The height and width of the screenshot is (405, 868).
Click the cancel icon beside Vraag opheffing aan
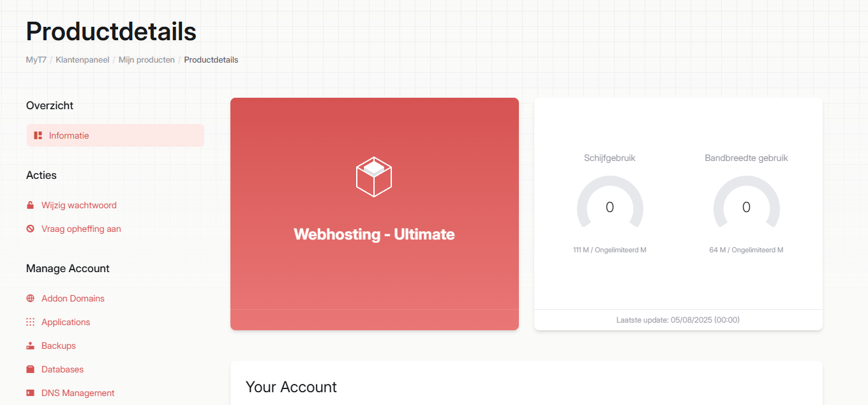point(30,229)
